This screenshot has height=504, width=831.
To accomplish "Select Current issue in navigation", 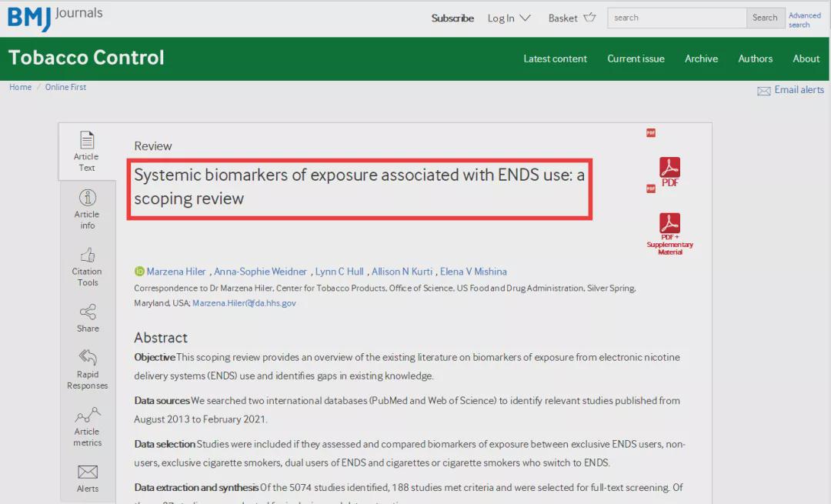I will 636,58.
